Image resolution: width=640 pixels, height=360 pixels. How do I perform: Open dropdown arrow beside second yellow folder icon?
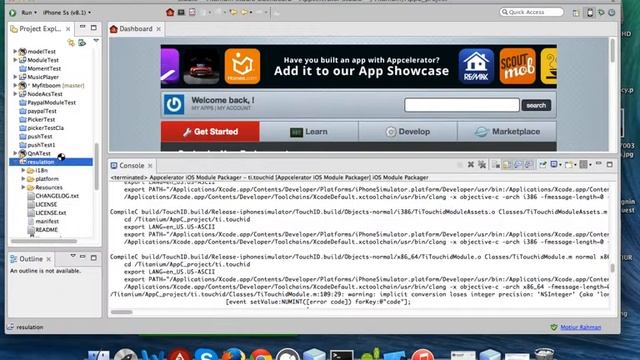tap(251, 13)
